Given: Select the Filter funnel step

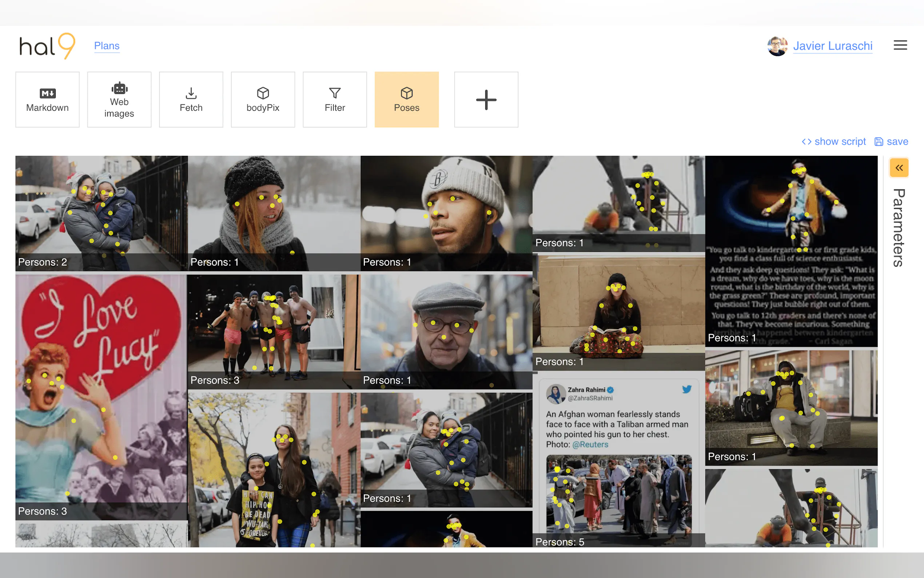Looking at the screenshot, I should pyautogui.click(x=335, y=99).
